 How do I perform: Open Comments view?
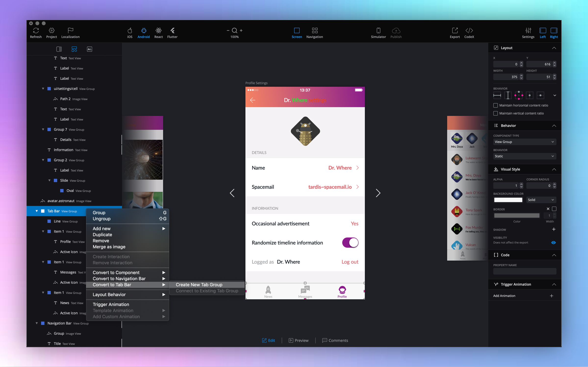[335, 340]
